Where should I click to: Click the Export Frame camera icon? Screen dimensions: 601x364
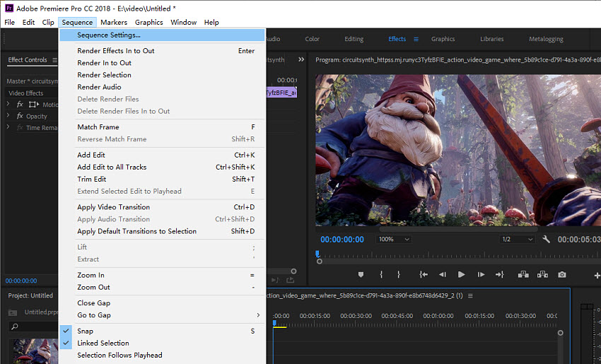pos(562,274)
